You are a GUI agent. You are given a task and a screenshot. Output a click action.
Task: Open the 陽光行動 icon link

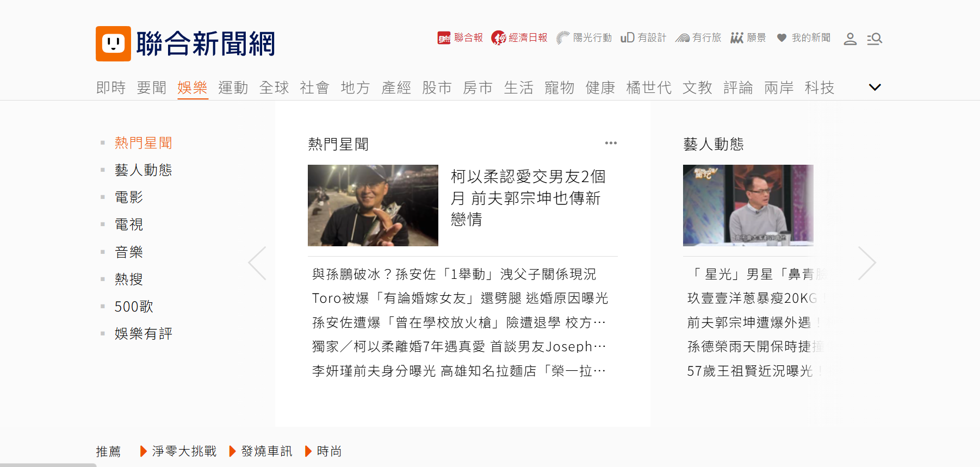tap(562, 38)
